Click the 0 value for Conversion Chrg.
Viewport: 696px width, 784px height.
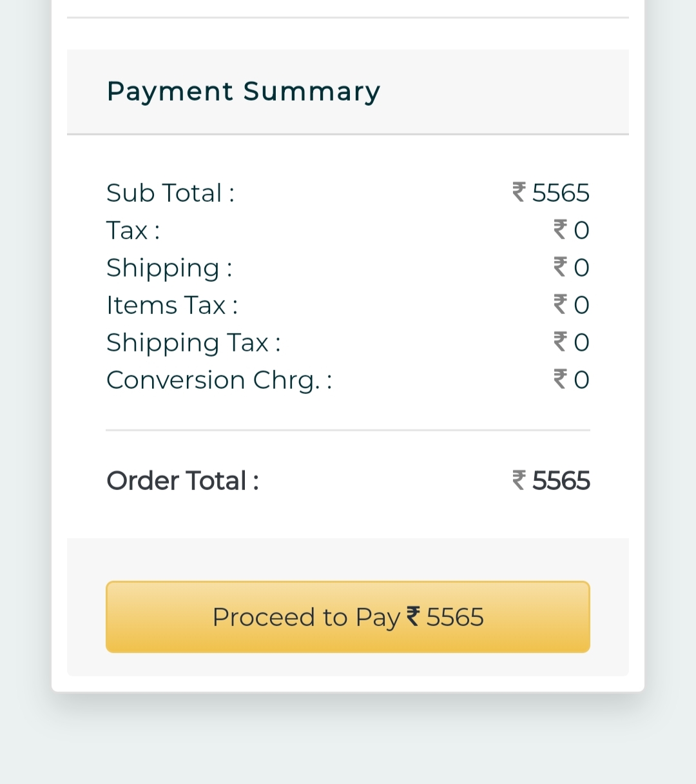point(581,380)
